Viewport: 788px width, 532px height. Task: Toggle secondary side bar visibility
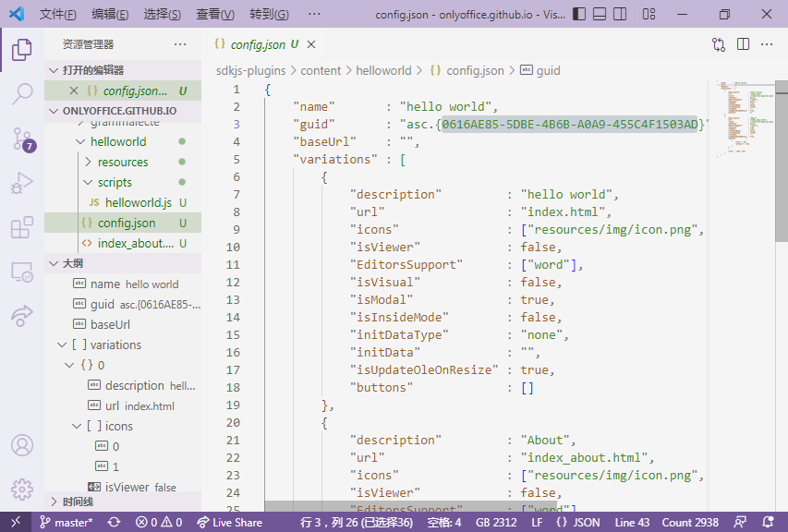[x=620, y=14]
